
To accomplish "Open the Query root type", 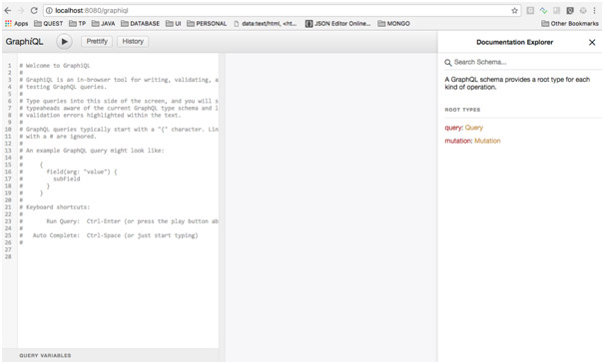I will pyautogui.click(x=474, y=128).
